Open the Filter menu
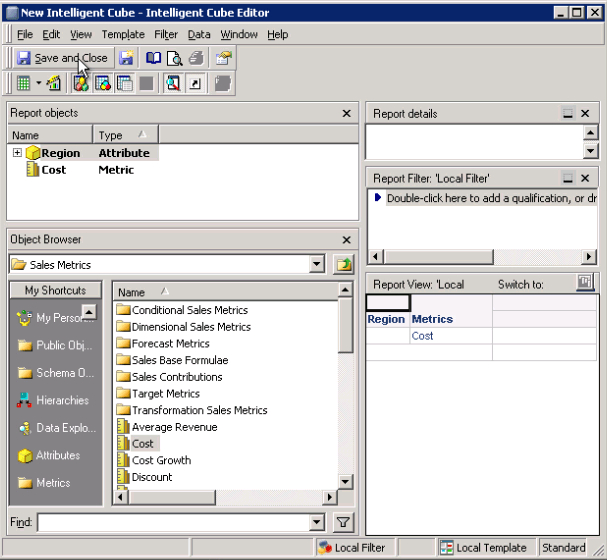 click(x=166, y=34)
